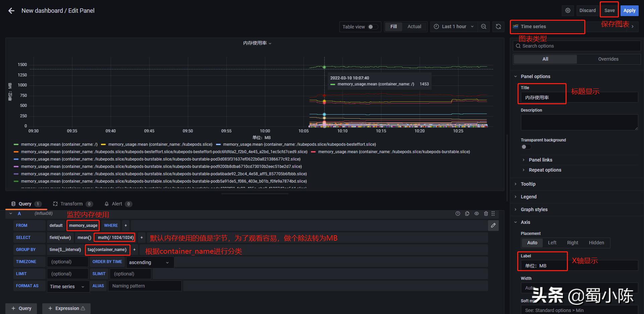Add a new query with the Query button
Screen dimensions: 644x314
point(21,308)
